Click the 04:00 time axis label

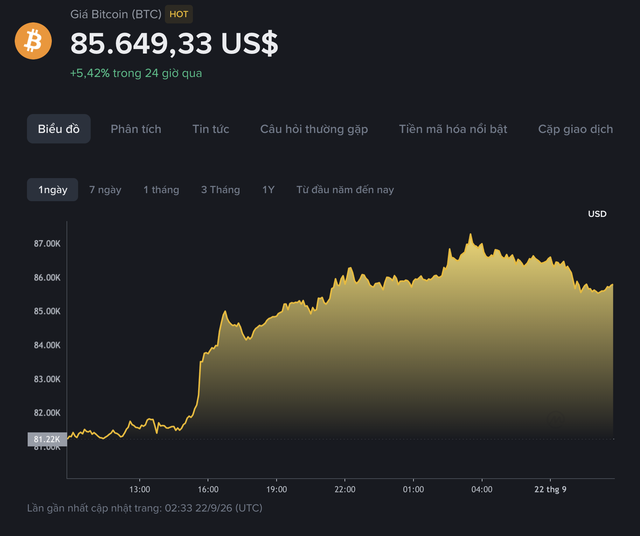pyautogui.click(x=482, y=489)
